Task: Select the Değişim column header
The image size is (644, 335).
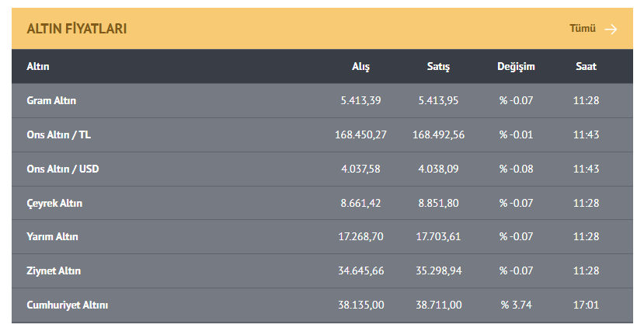Action: [516, 67]
